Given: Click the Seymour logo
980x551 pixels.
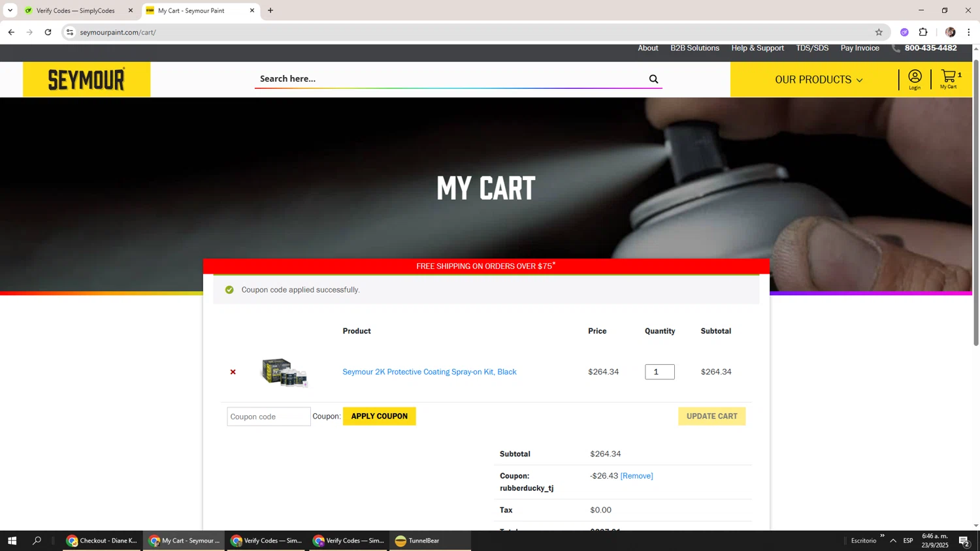Looking at the screenshot, I should click(86, 80).
